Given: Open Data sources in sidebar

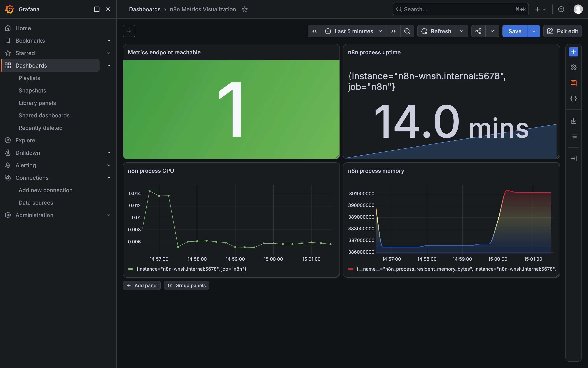Looking at the screenshot, I should pyautogui.click(x=36, y=202).
